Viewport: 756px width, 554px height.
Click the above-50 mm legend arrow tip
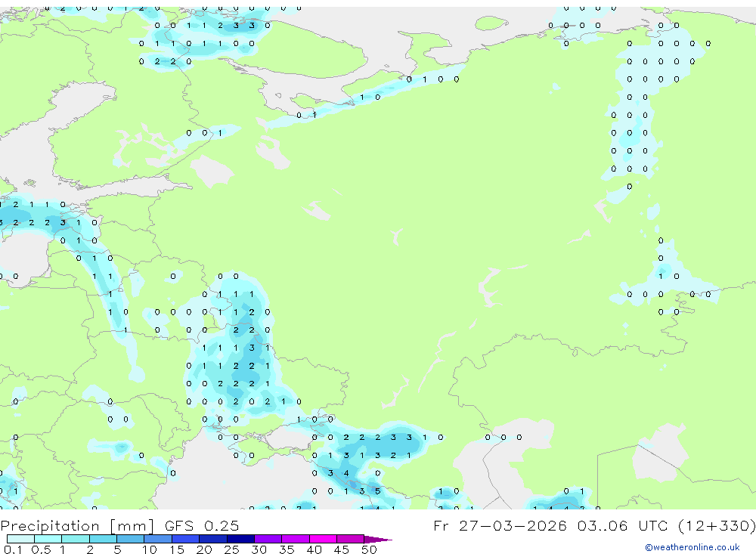(x=378, y=540)
